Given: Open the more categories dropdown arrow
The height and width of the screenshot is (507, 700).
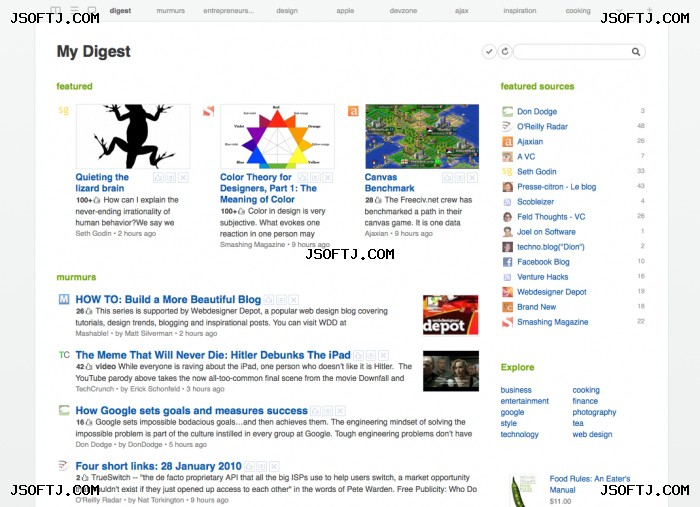Looking at the screenshot, I should [x=619, y=10].
